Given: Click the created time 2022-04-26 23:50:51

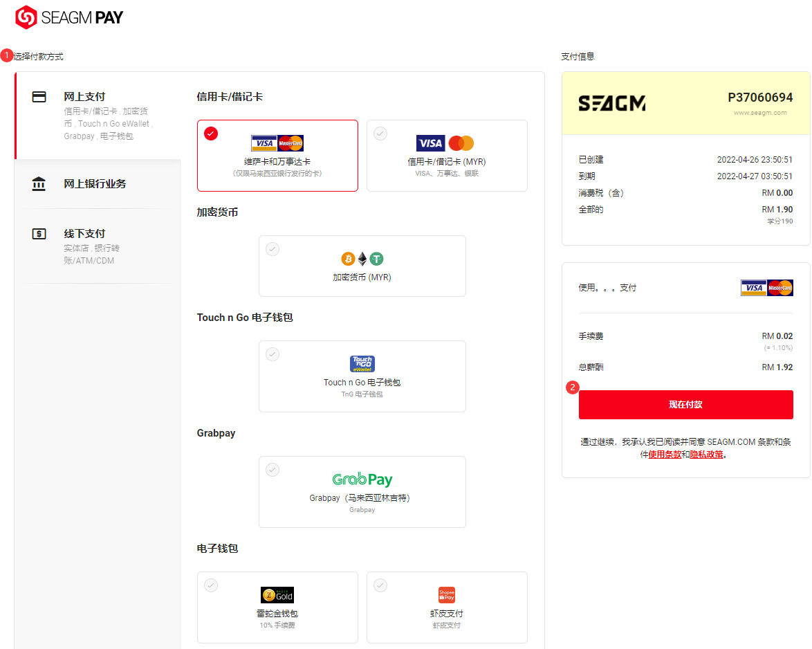Looking at the screenshot, I should coord(755,160).
